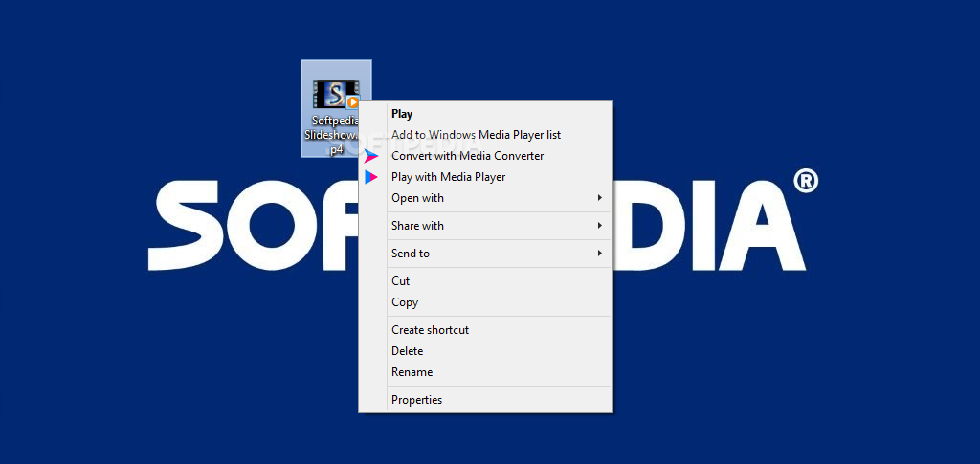
Task: Open the Open with submenu
Action: click(x=485, y=198)
